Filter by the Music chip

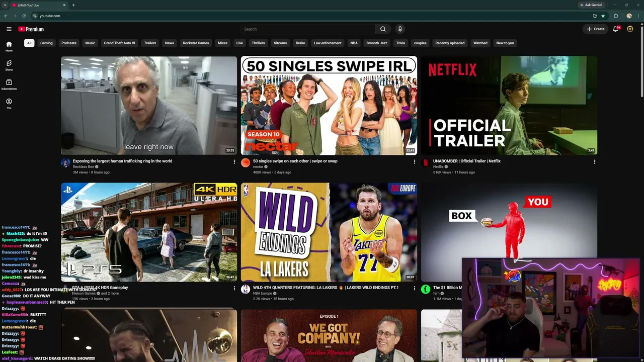(90, 43)
